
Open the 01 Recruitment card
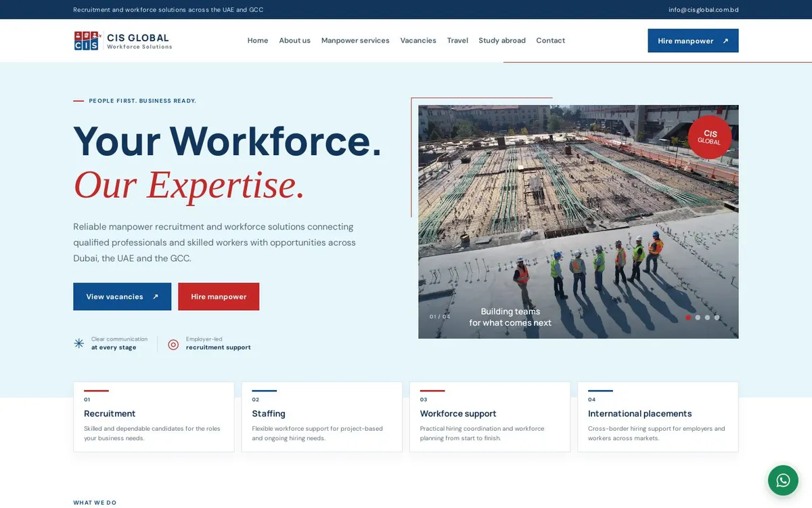(x=154, y=417)
